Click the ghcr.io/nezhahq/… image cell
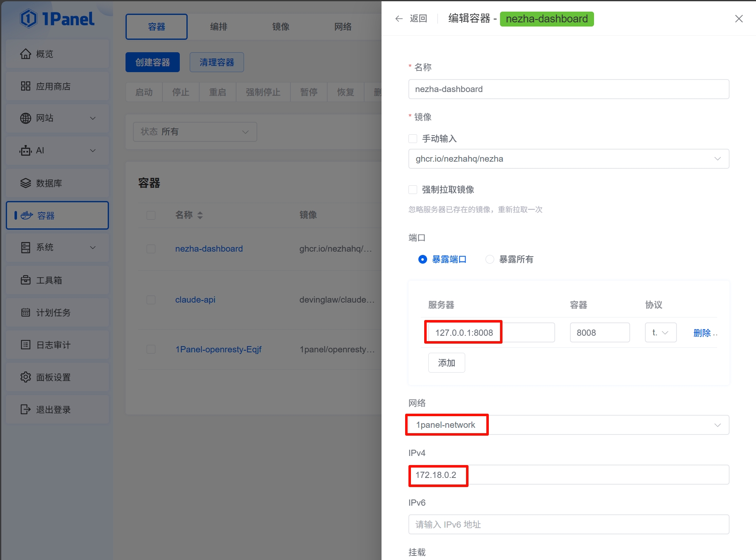 click(x=336, y=249)
